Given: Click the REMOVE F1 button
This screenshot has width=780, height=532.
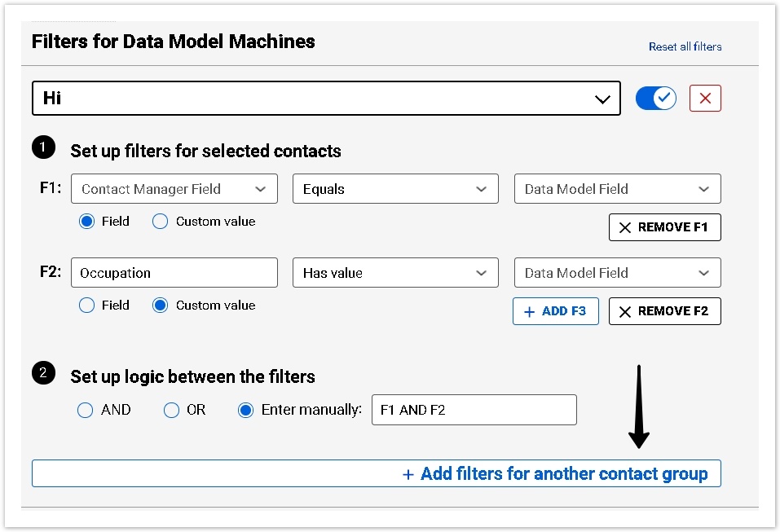Looking at the screenshot, I should pos(664,227).
